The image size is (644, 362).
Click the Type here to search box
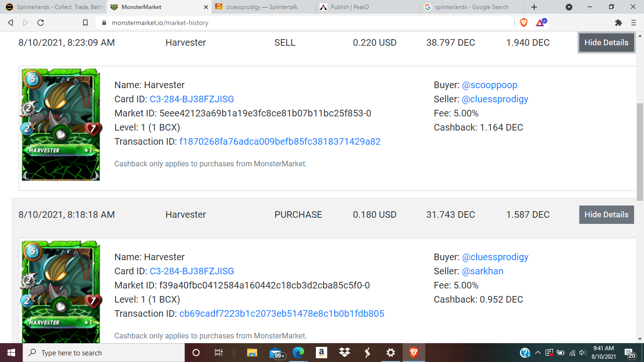click(104, 353)
